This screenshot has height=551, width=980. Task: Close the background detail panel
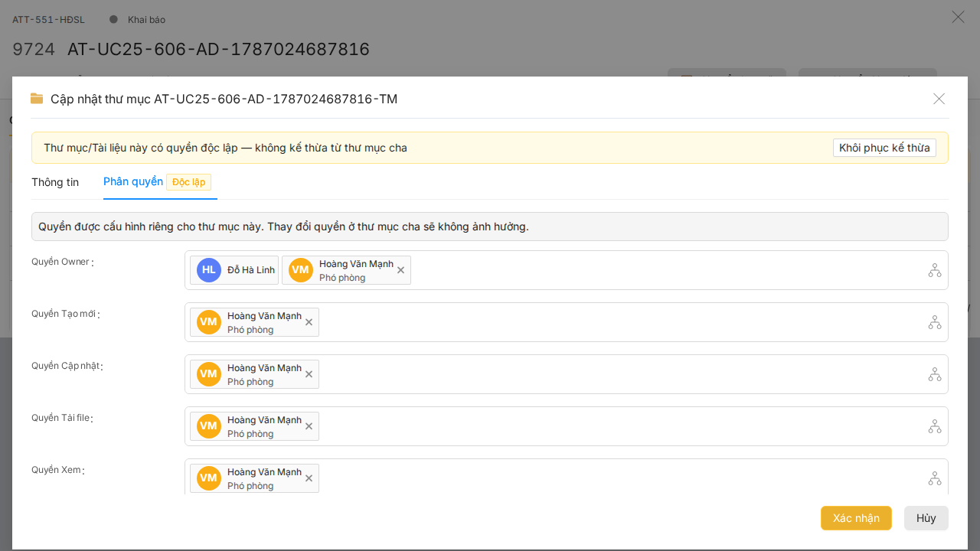coord(958,17)
